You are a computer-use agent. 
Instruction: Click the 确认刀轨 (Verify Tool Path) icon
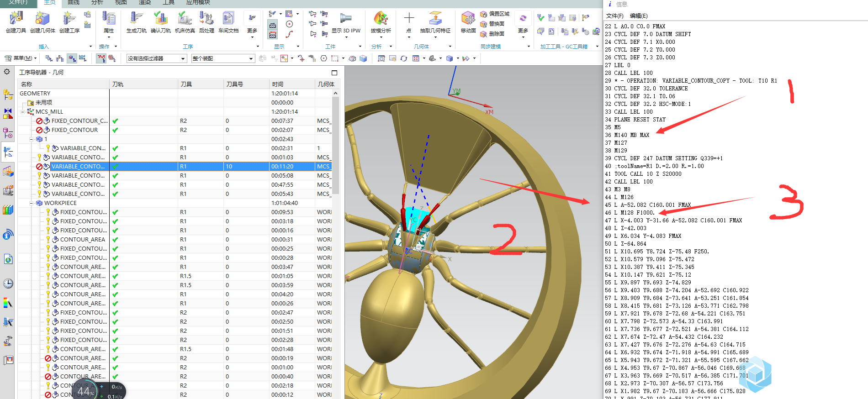(x=161, y=18)
